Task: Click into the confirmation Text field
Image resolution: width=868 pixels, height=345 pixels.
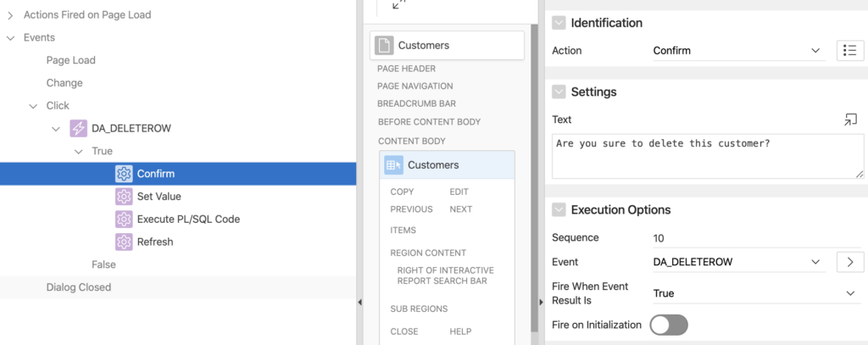Action: pyautogui.click(x=708, y=156)
